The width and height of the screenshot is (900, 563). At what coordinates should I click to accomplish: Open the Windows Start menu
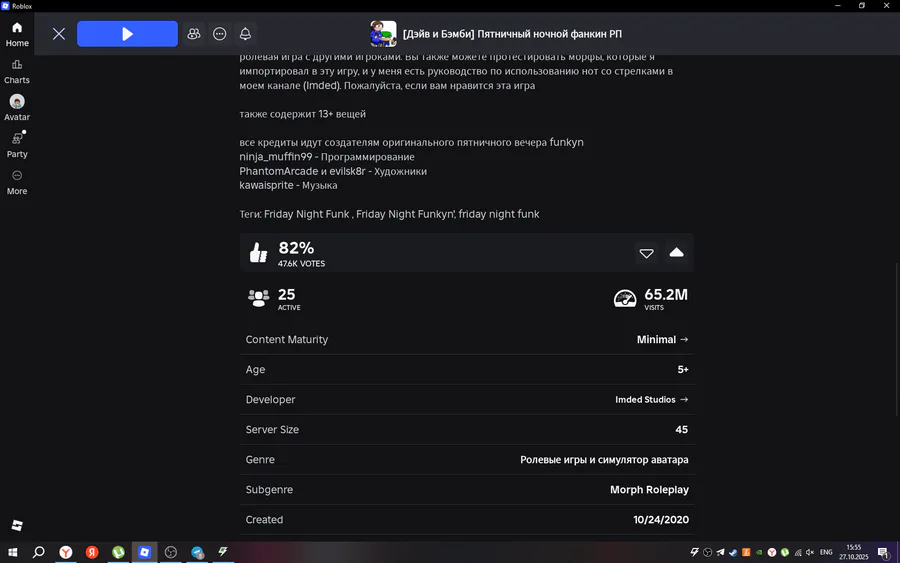point(12,552)
